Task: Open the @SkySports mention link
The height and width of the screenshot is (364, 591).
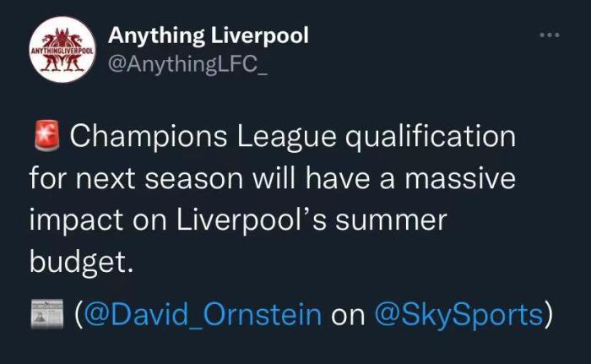Action: click(x=456, y=315)
